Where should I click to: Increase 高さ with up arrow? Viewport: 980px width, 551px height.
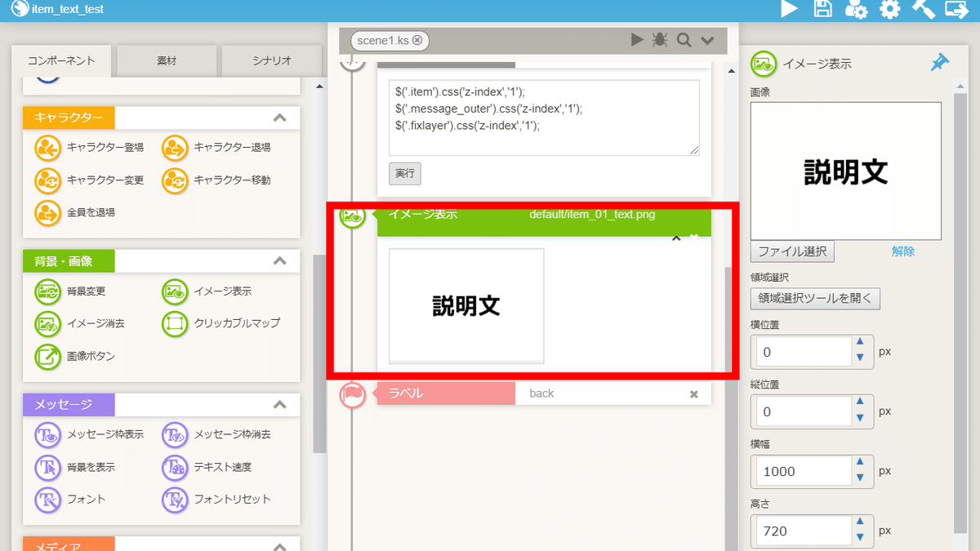[859, 522]
